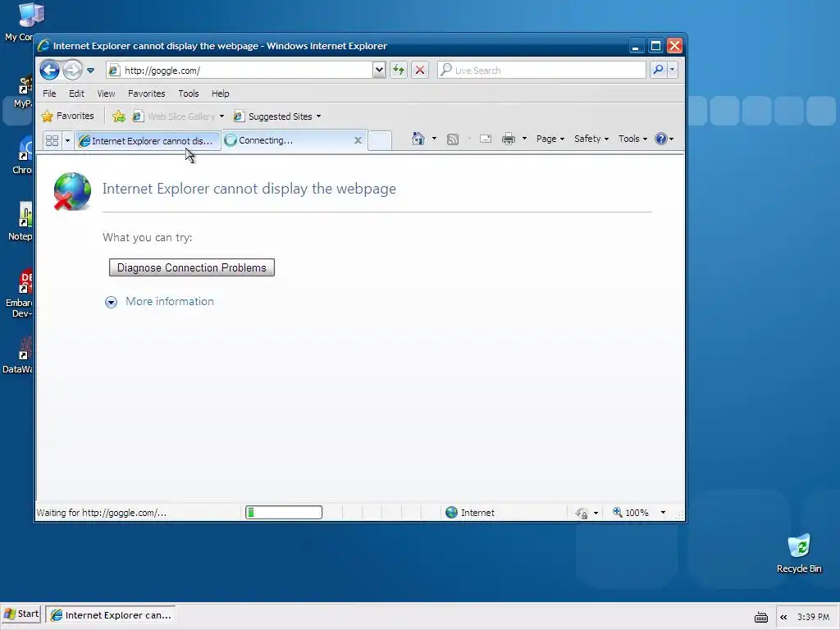Refresh the page with green arrows icon
This screenshot has width=840, height=630.
click(x=399, y=70)
